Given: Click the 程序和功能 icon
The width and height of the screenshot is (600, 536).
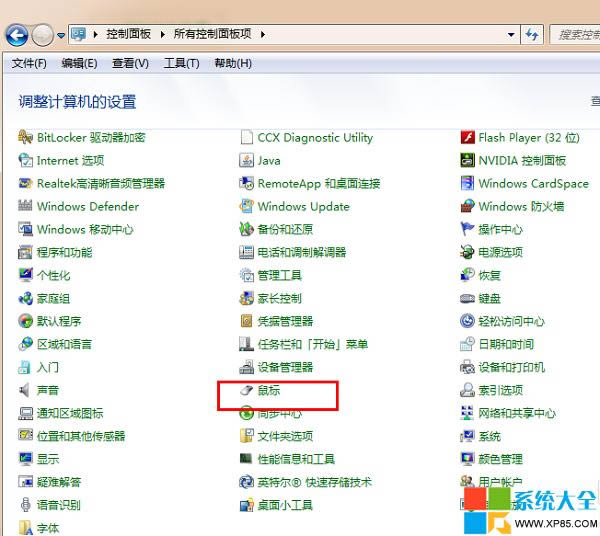Looking at the screenshot, I should (x=25, y=252).
